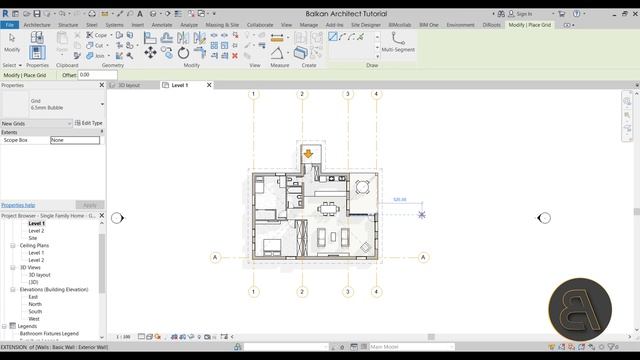Click the Save icon in quick access toolbar

coord(37,14)
